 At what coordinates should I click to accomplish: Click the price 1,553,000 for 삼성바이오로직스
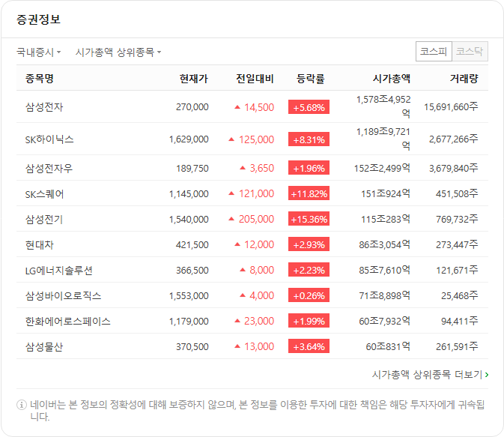[x=189, y=295]
